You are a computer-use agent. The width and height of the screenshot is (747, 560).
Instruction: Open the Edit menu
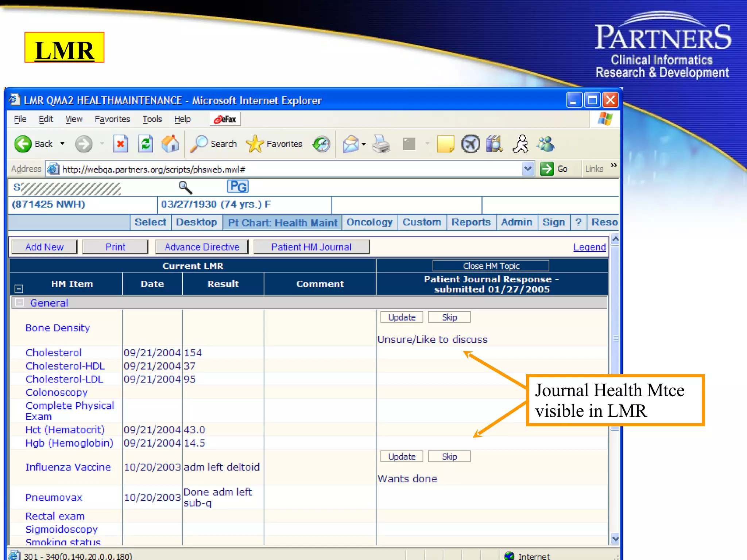click(46, 119)
